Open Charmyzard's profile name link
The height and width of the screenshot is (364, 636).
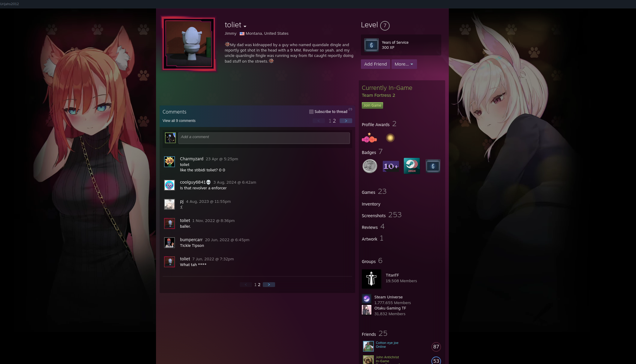pyautogui.click(x=191, y=159)
